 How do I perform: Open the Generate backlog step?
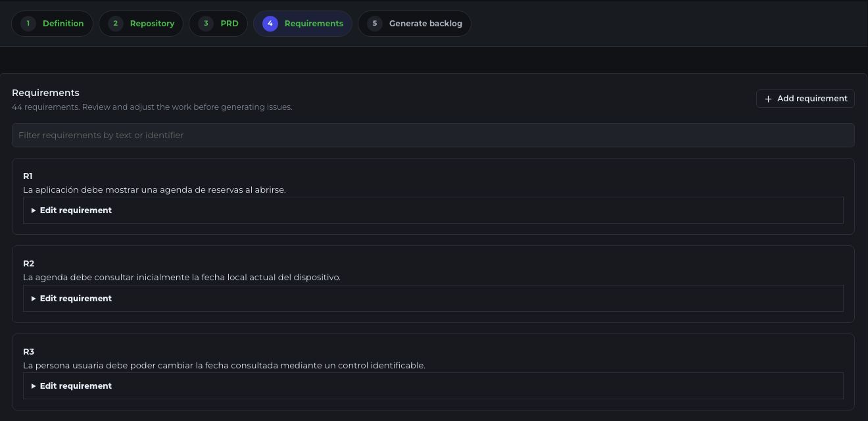pos(414,24)
